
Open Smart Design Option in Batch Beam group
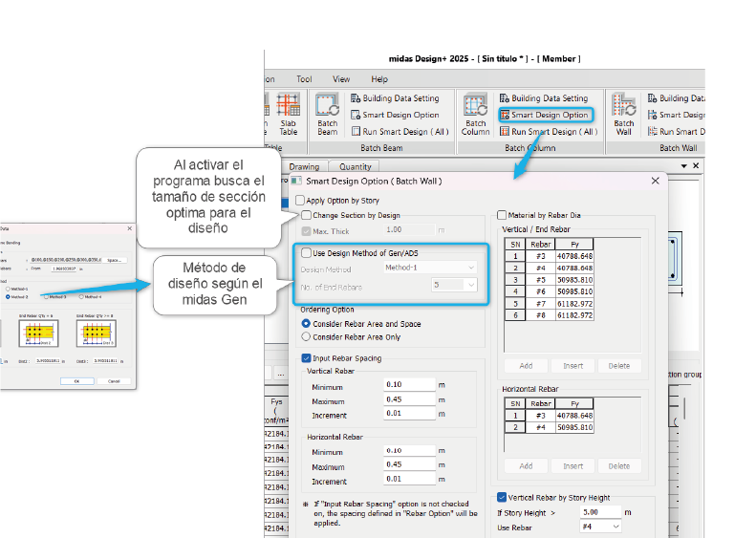(x=394, y=115)
